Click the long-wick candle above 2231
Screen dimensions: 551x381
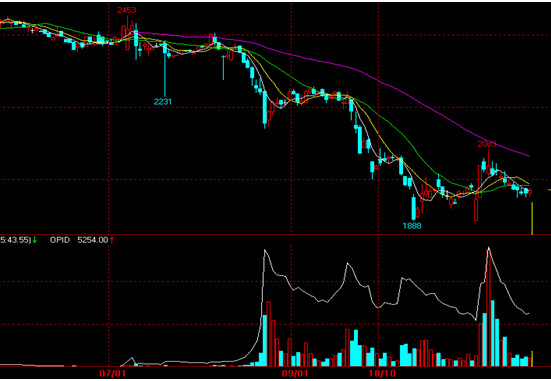click(165, 70)
